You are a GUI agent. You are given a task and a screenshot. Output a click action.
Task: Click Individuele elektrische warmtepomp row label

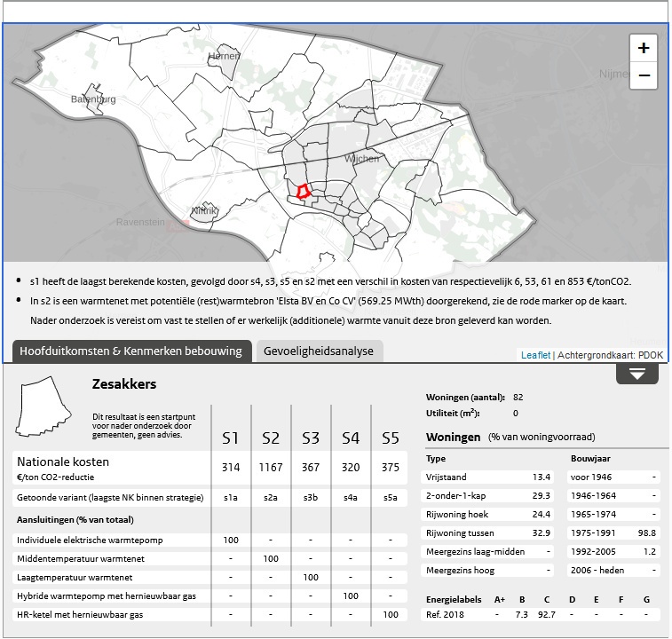90,540
